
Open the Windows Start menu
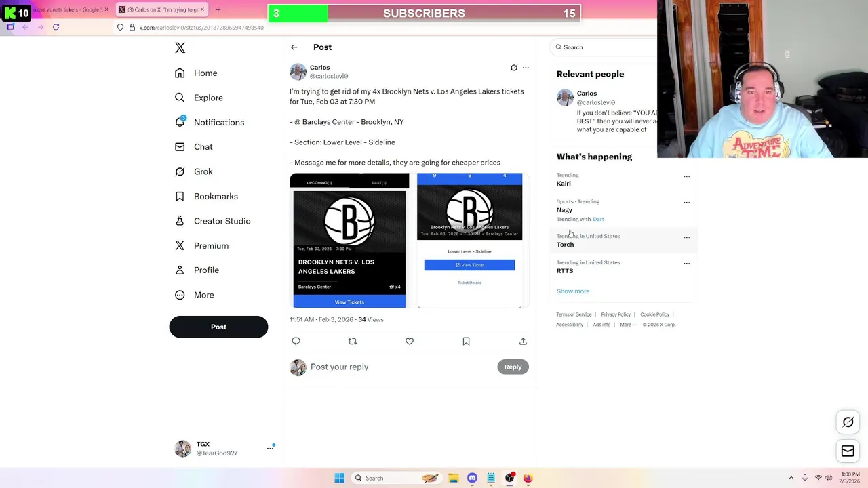coord(340,479)
